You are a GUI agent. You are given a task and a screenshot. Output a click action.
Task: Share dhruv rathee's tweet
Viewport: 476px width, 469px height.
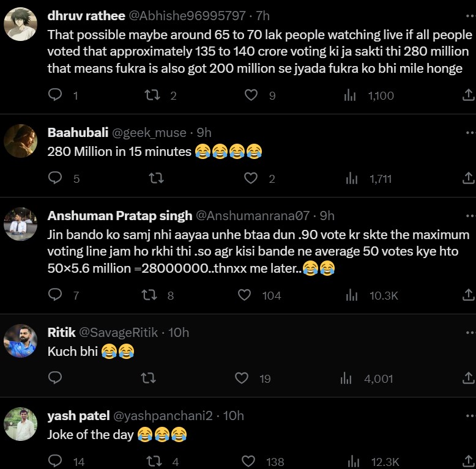[467, 95]
